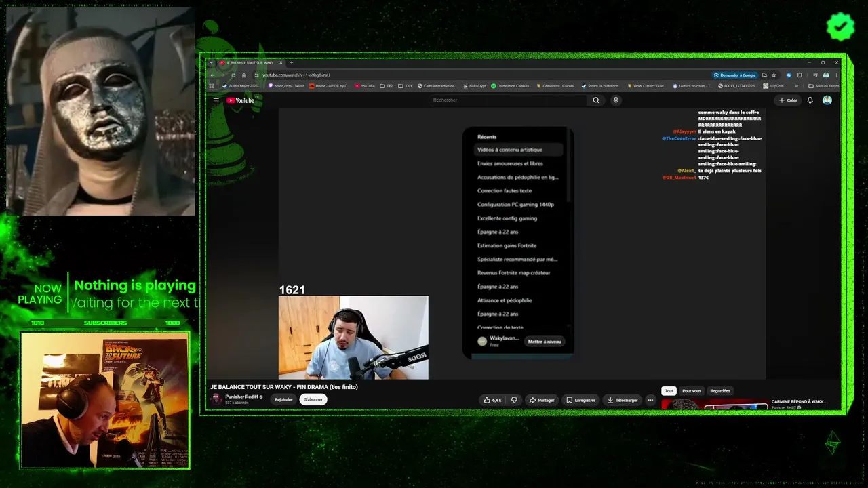
Task: Open the Punisher Rediff channel avatar
Action: point(216,399)
